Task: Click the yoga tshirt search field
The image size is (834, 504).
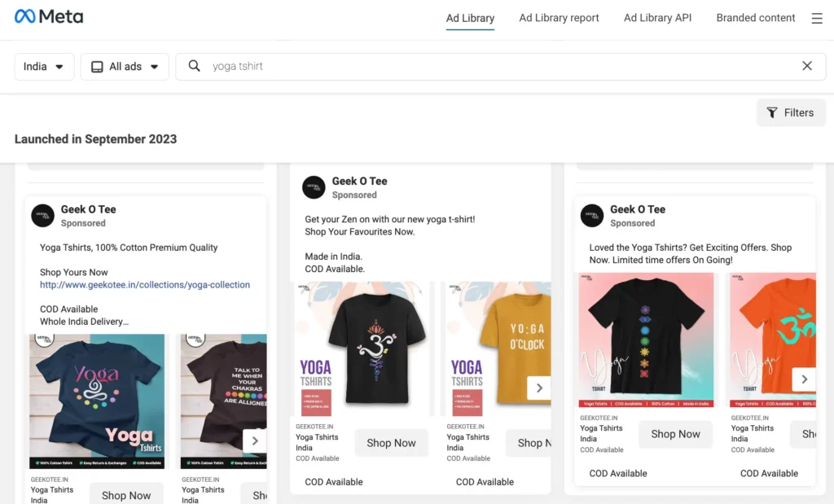Action: (x=501, y=67)
